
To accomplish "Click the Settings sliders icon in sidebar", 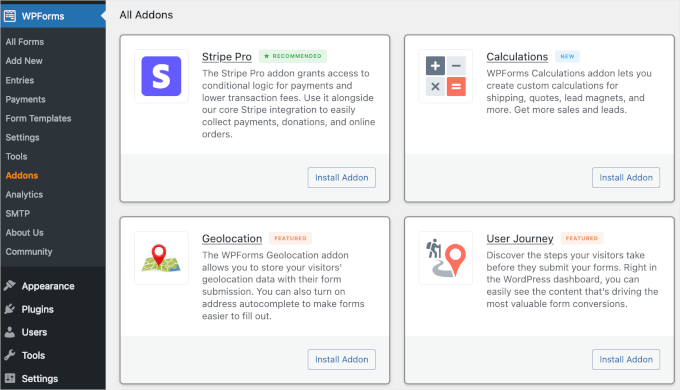I will [10, 378].
